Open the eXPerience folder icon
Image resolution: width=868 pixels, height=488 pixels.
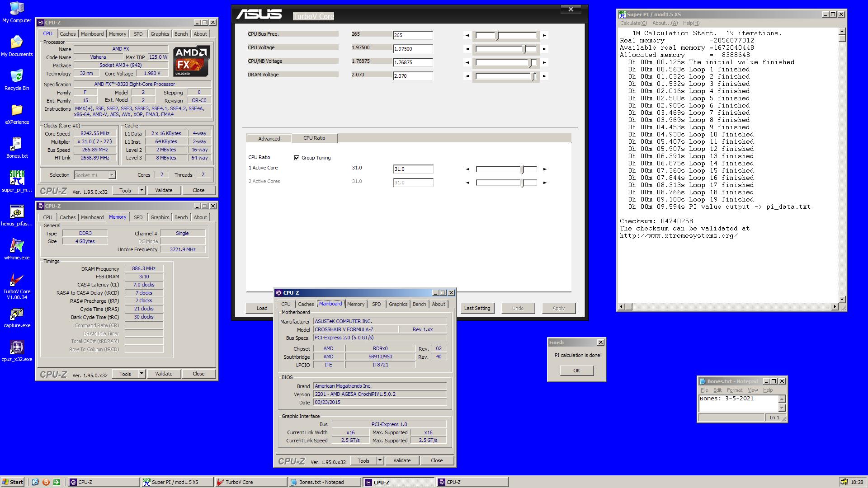click(x=17, y=114)
